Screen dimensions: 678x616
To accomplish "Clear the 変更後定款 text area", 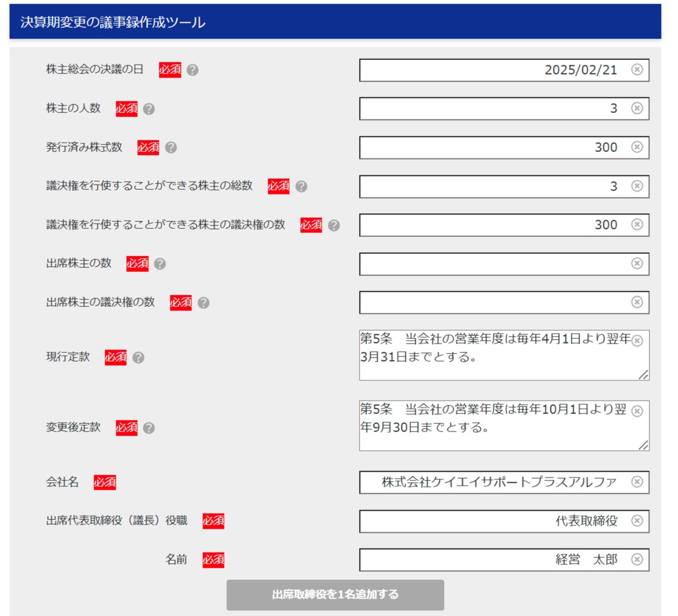I will pos(637,411).
